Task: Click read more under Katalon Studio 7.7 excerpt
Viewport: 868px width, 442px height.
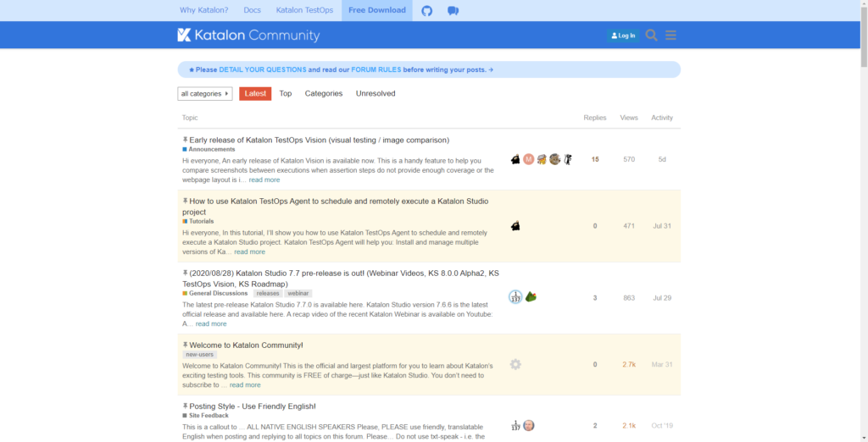Action: click(x=211, y=323)
